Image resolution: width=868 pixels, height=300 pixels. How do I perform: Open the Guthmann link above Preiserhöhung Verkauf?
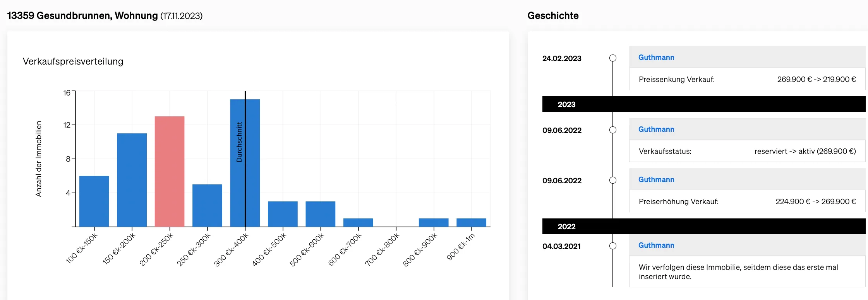click(x=656, y=180)
